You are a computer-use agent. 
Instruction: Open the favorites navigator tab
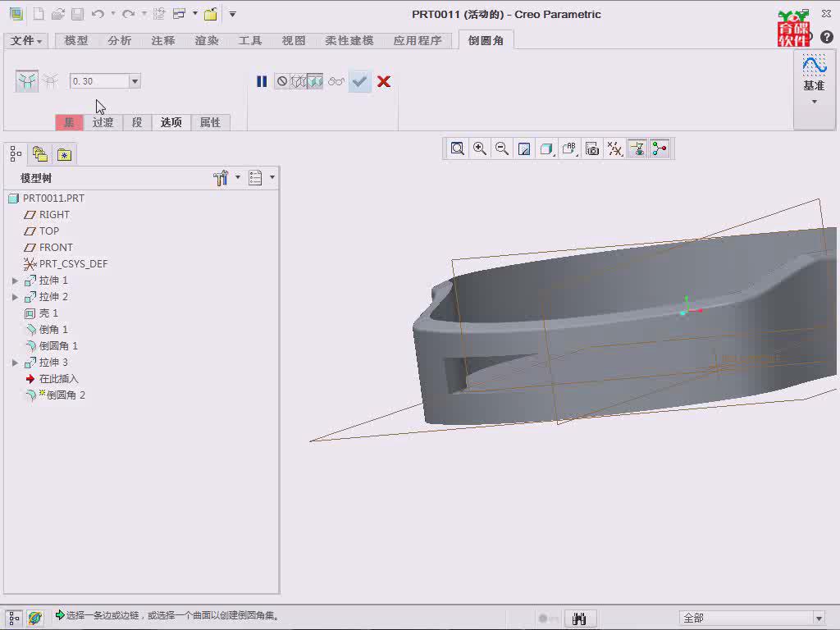click(x=64, y=154)
